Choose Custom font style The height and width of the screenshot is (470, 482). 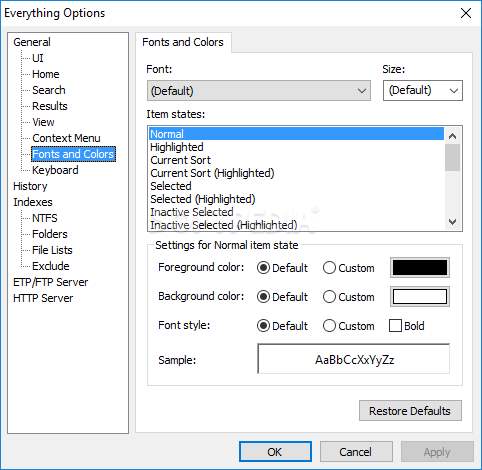pos(349,326)
